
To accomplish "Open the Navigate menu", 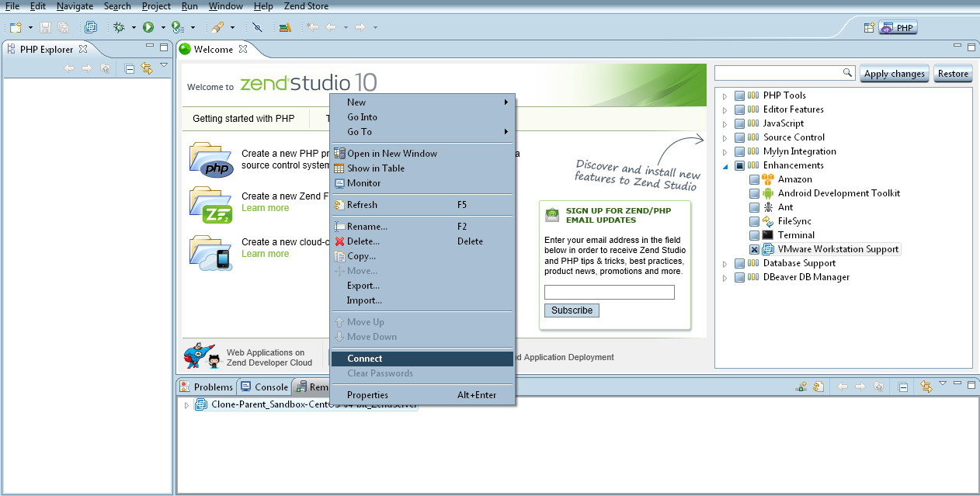I will pyautogui.click(x=75, y=6).
